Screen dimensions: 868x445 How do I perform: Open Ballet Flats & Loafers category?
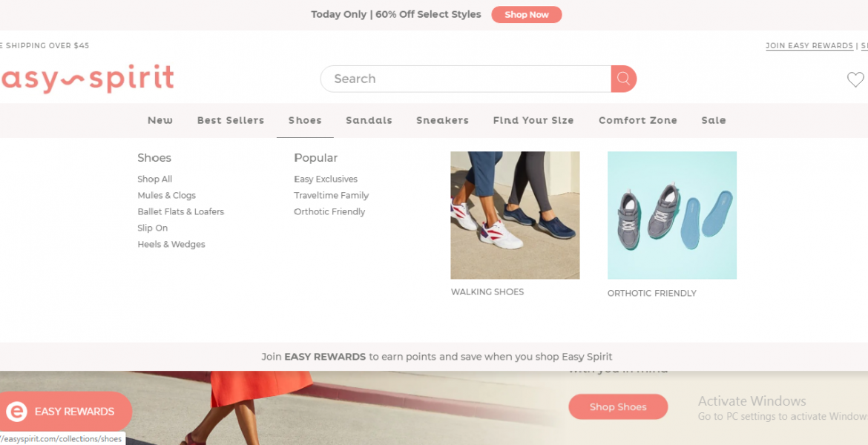click(180, 212)
